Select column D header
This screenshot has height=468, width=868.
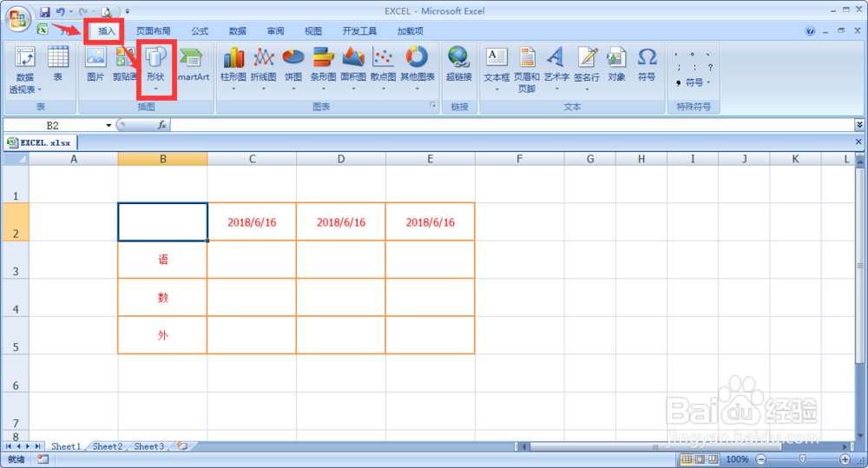click(341, 159)
